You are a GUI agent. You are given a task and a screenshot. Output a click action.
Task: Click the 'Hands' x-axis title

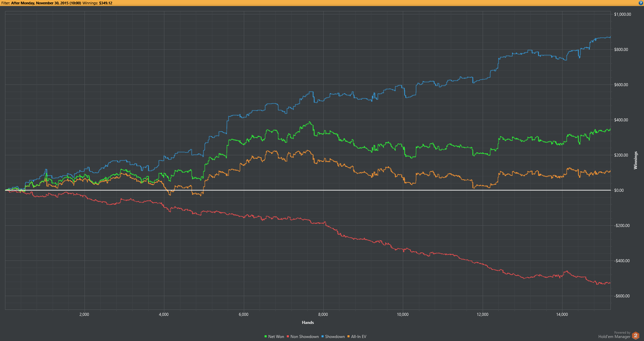pyautogui.click(x=308, y=323)
